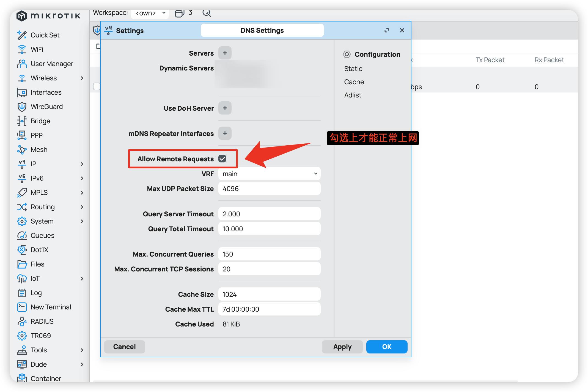Open Static DNS configuration
Viewport: 588px width, 392px height.
pos(353,69)
